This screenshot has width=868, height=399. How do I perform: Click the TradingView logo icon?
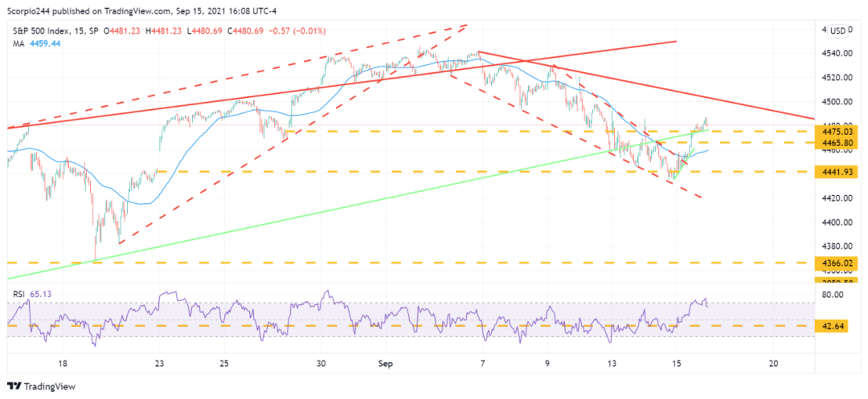14,386
